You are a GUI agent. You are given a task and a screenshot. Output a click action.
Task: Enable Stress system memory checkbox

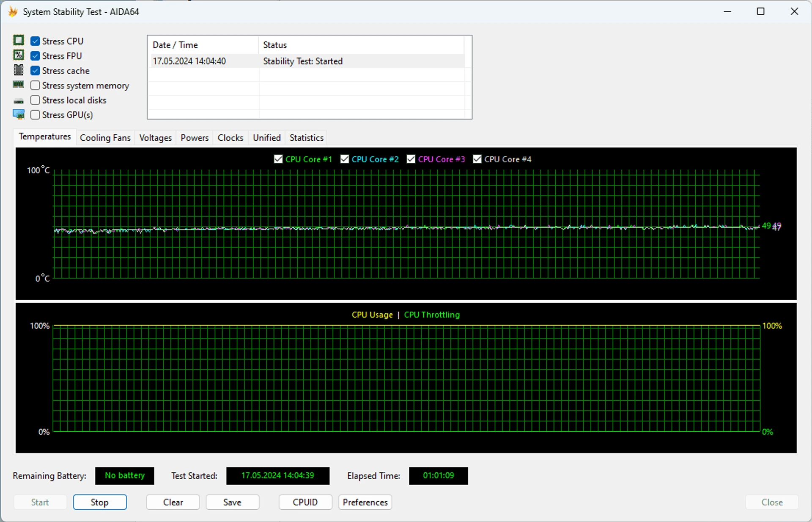point(36,85)
